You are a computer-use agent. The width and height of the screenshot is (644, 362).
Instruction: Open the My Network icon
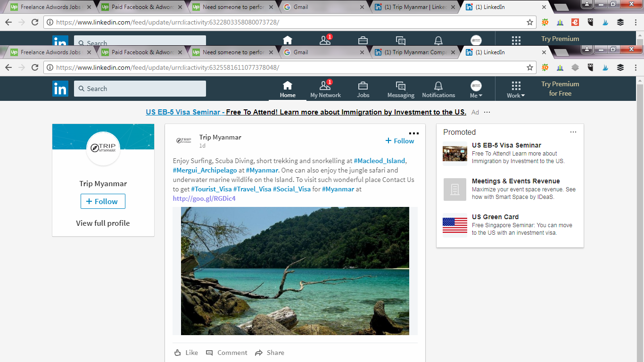pos(325,89)
